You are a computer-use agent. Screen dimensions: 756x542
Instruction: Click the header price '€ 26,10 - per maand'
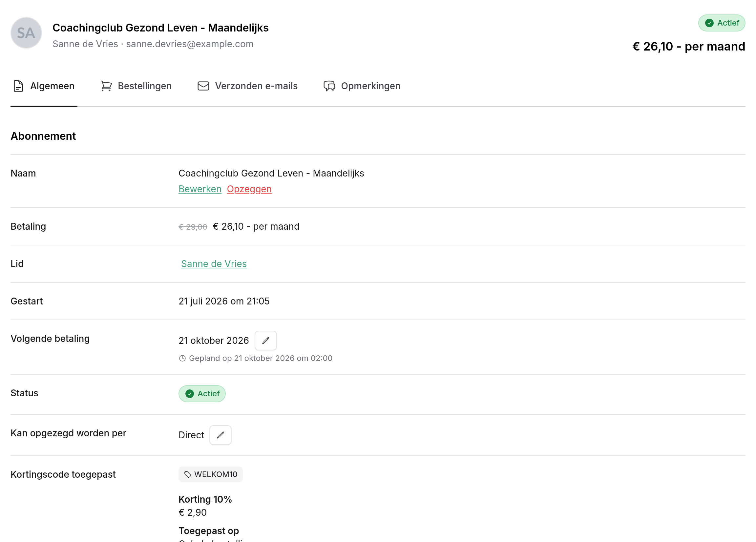(689, 46)
